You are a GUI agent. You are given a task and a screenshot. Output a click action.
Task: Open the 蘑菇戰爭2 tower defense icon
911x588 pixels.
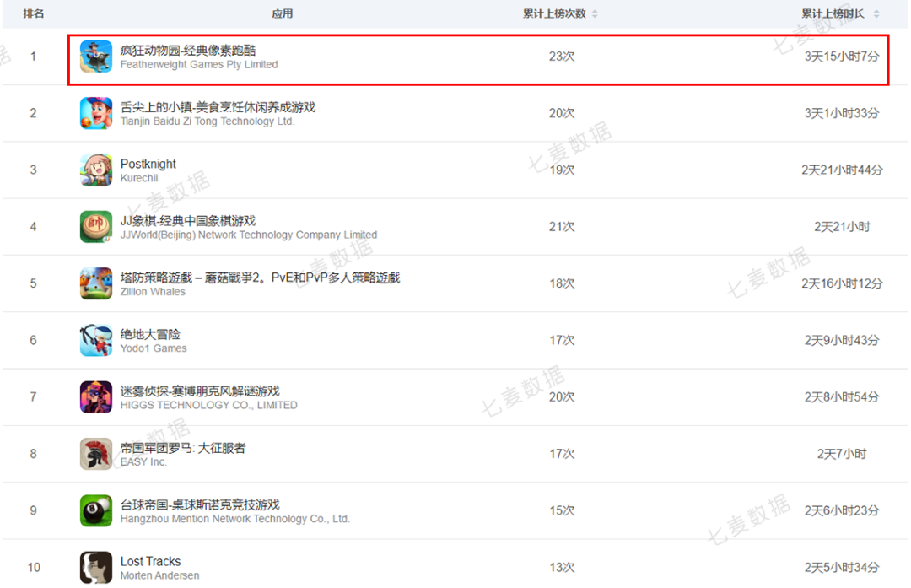96,283
